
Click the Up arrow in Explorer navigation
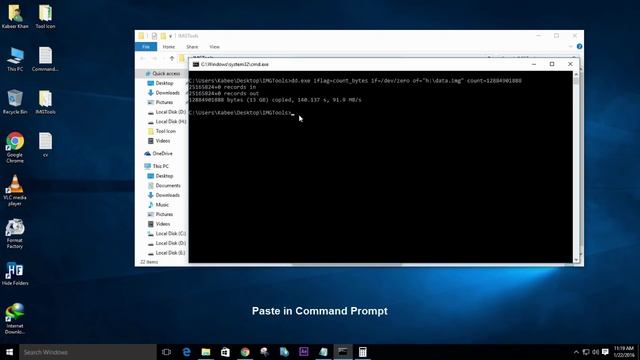pyautogui.click(x=172, y=58)
